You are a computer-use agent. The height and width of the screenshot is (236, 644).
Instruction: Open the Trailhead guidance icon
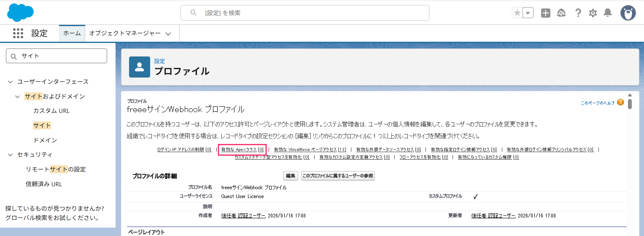(x=561, y=13)
